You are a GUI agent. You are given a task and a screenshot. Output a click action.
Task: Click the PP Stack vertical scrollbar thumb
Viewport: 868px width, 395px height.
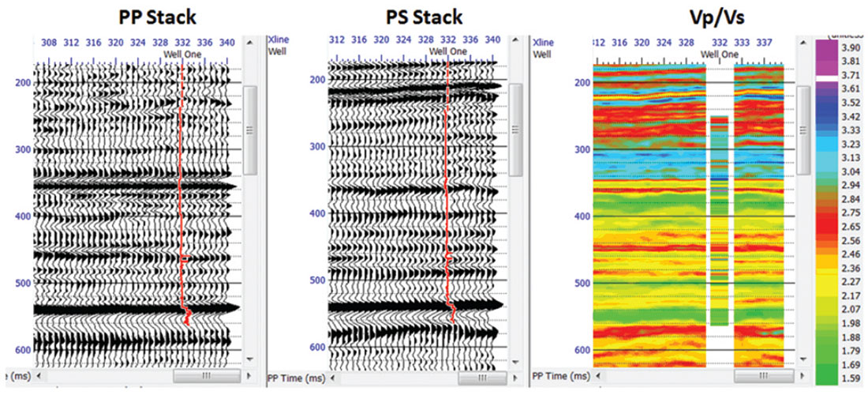click(x=249, y=130)
